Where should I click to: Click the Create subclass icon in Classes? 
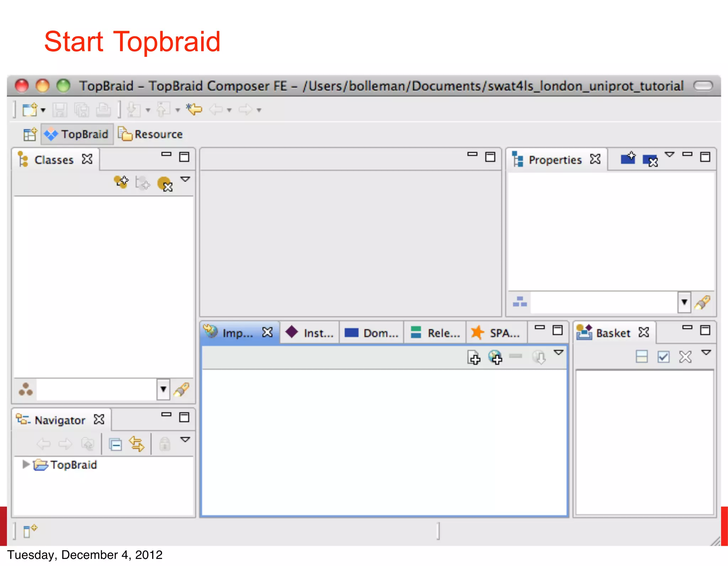point(121,183)
